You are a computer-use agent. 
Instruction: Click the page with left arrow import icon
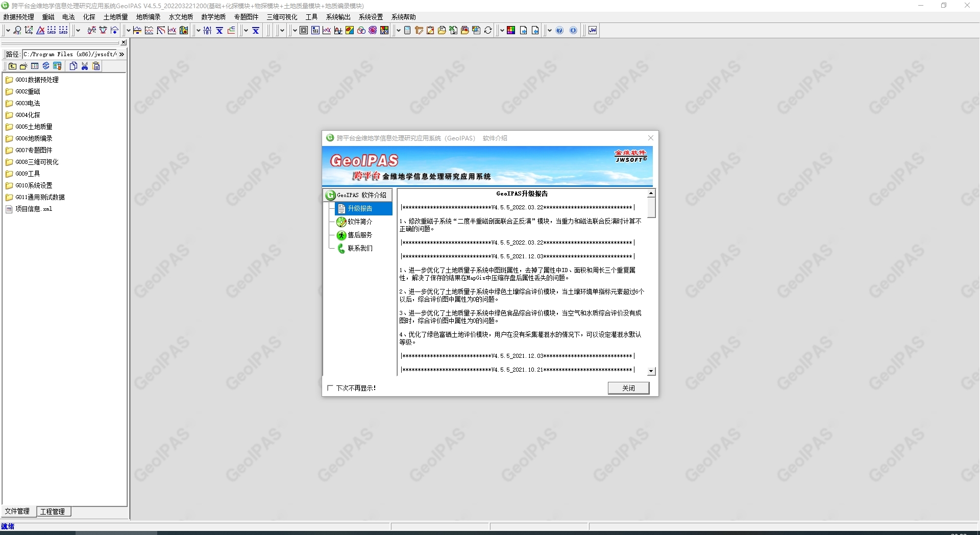pyautogui.click(x=535, y=31)
